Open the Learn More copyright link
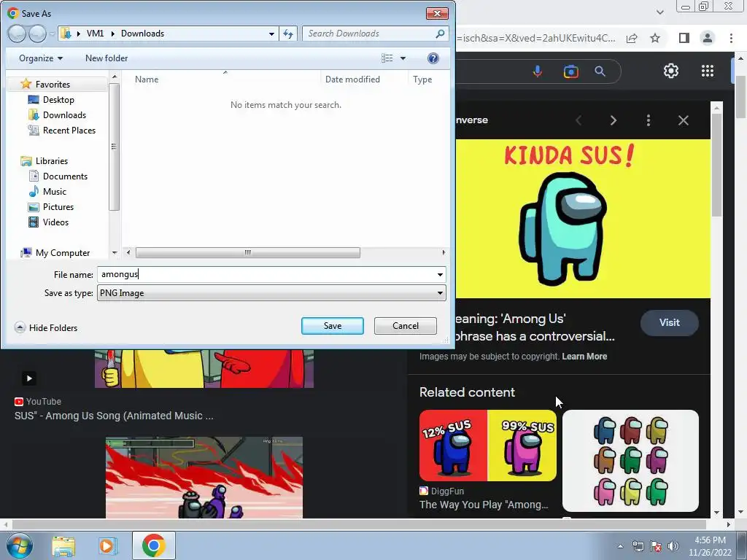Screen dimensions: 747x560 click(x=584, y=356)
